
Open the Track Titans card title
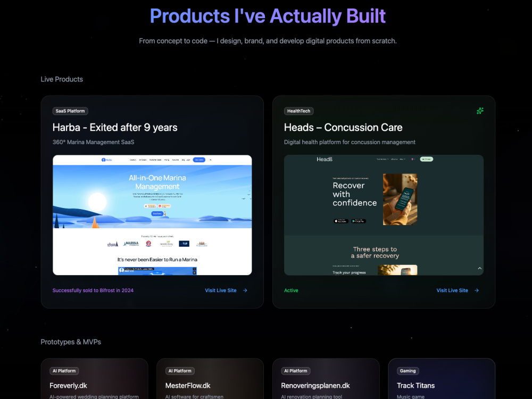pyautogui.click(x=415, y=385)
